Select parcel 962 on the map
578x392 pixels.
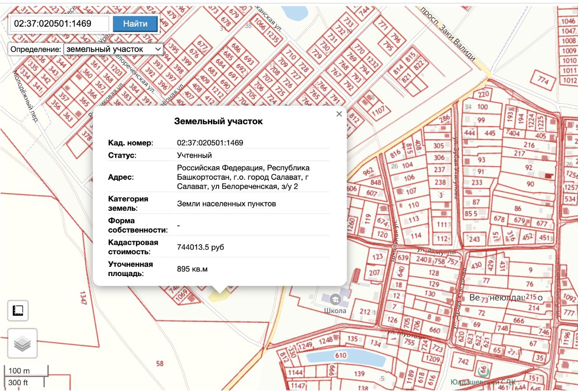(x=369, y=172)
